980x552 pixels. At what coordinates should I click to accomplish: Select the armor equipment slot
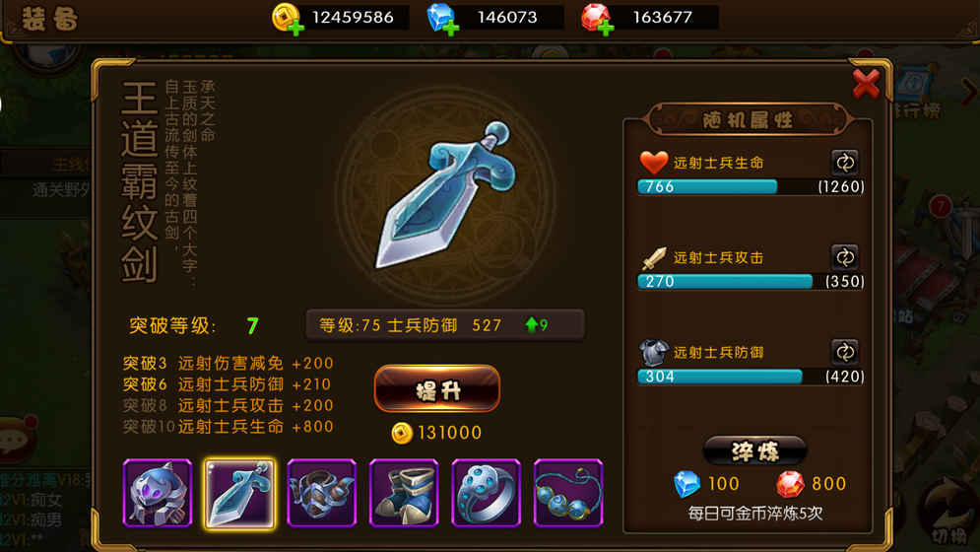[x=322, y=493]
